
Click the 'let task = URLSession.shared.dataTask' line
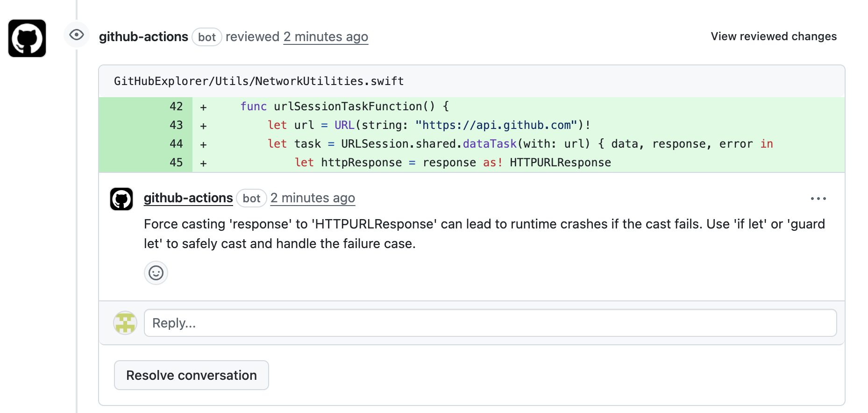(520, 144)
